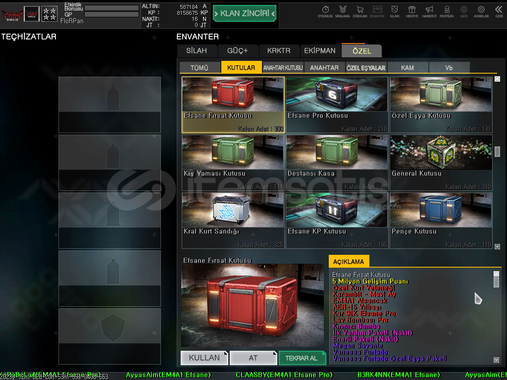
Task: Click the TEKRAR AL button
Action: coord(302,358)
